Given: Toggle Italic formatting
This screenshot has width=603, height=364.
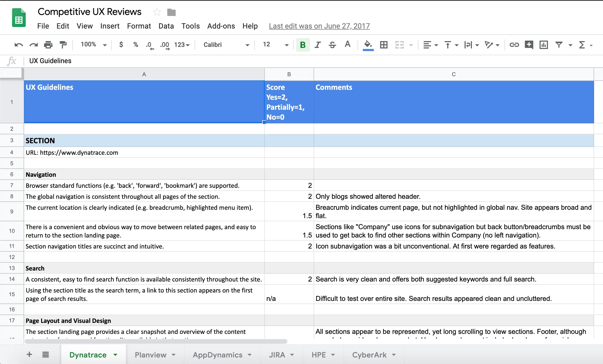Looking at the screenshot, I should 317,45.
